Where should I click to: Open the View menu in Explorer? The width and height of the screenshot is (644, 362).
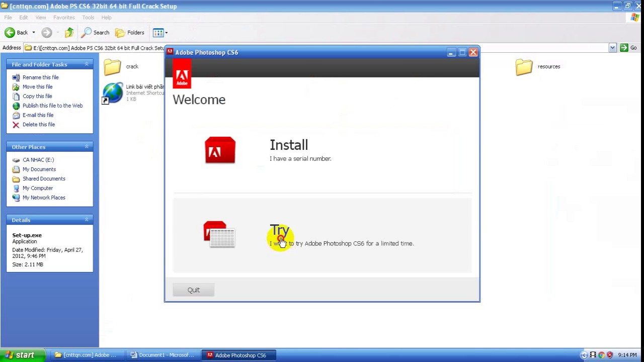[x=41, y=18]
